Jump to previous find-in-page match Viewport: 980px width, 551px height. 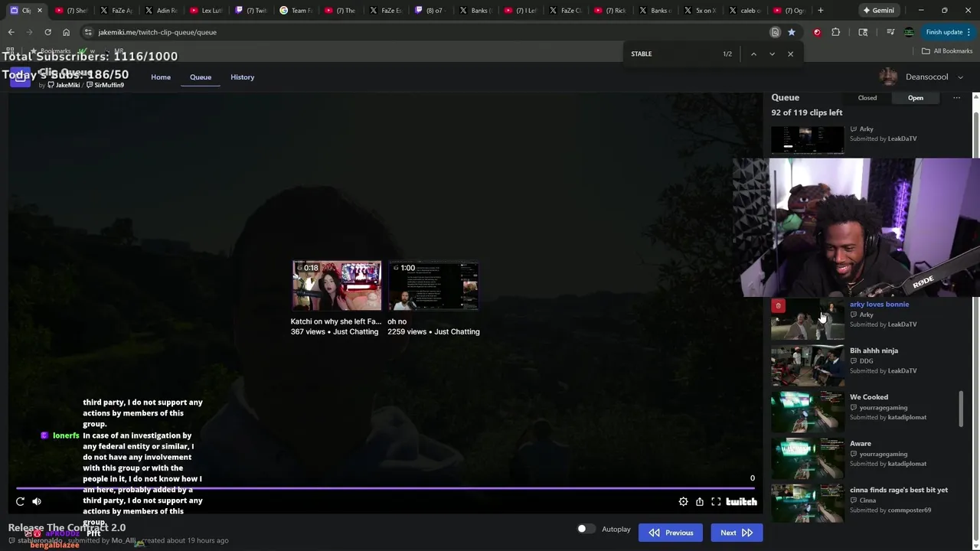pos(753,54)
